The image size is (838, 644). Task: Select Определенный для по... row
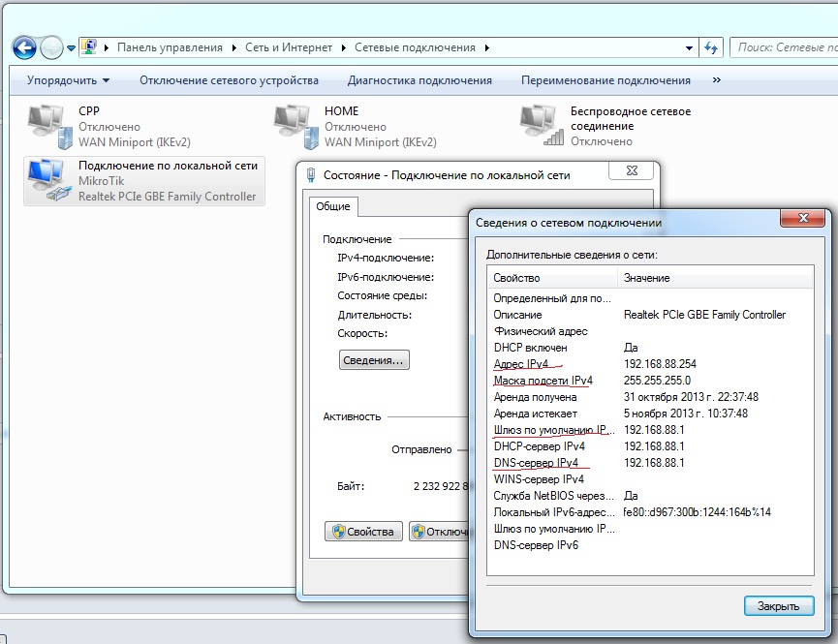(650, 298)
